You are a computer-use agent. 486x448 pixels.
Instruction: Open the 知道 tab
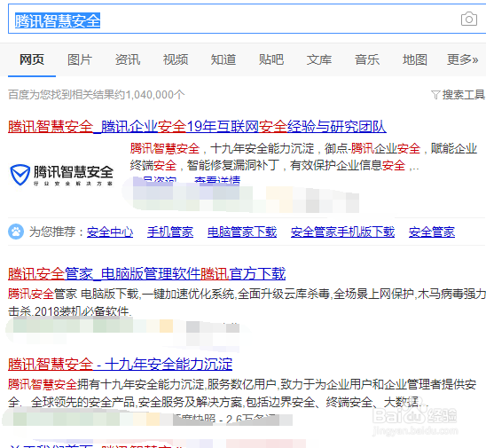coord(223,59)
